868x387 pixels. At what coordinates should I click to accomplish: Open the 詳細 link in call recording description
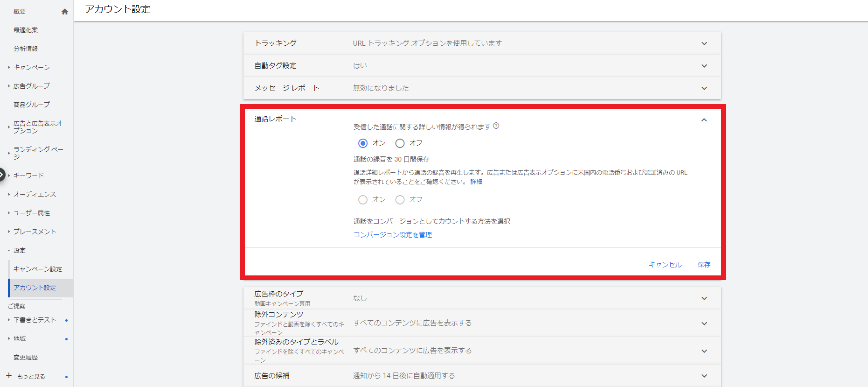476,182
